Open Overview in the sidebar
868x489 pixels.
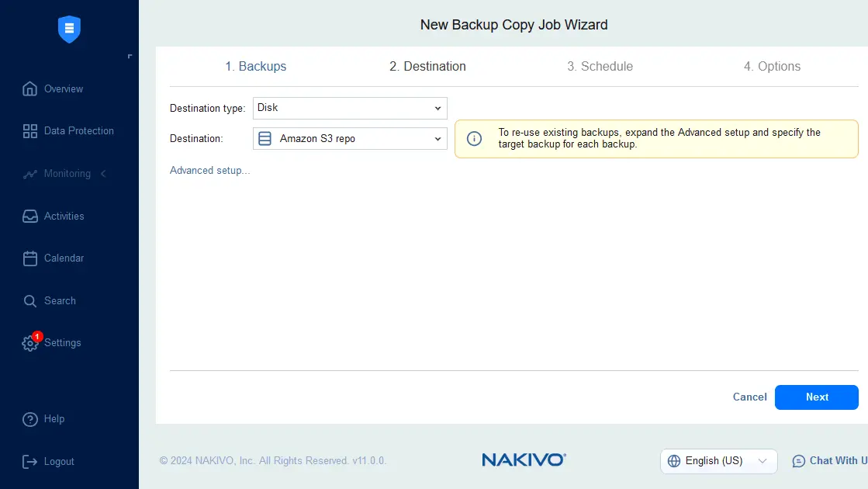click(64, 88)
